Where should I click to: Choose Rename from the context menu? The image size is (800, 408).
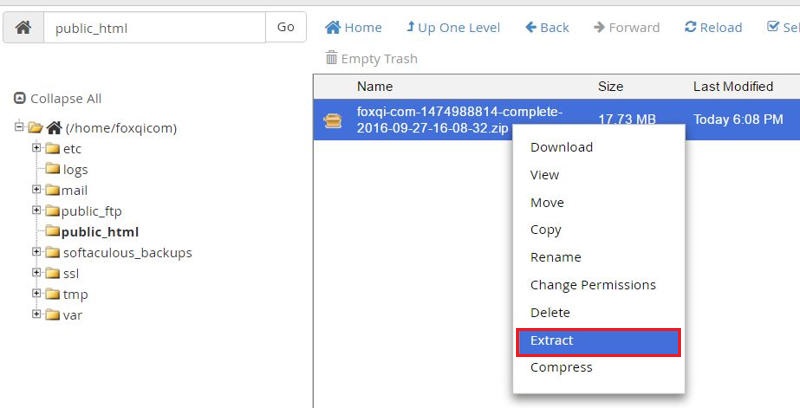click(x=556, y=258)
